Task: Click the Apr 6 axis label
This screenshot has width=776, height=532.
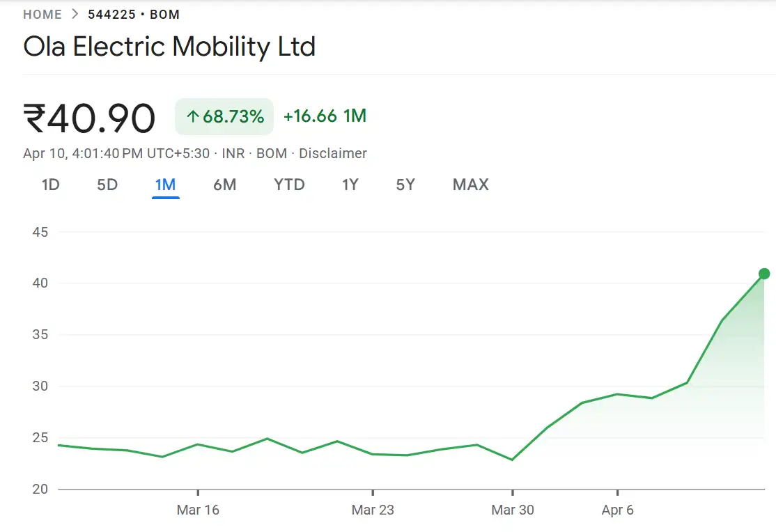Action: pos(618,510)
